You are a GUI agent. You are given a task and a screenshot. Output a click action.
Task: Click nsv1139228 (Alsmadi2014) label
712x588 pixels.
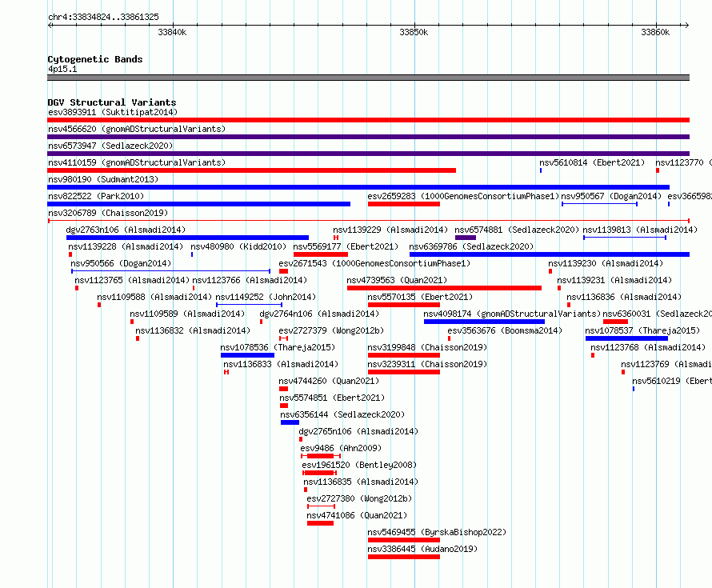click(126, 246)
